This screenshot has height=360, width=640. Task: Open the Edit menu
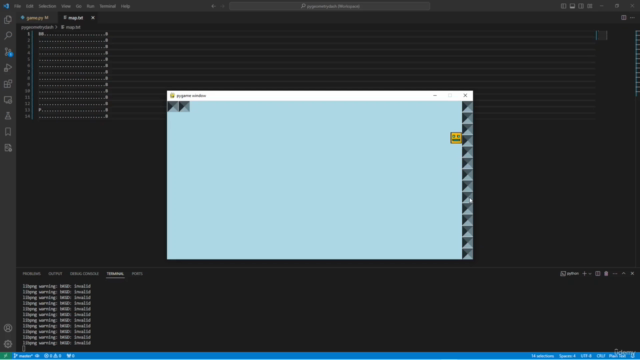coord(29,6)
